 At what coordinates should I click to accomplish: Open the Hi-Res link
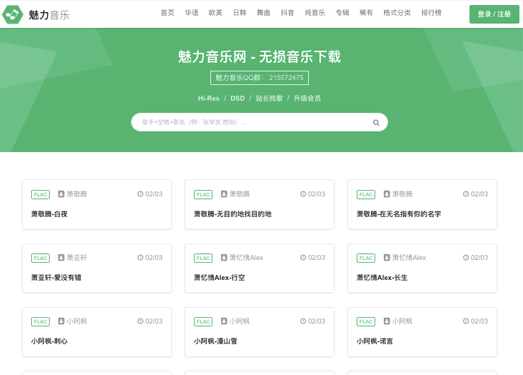pyautogui.click(x=208, y=98)
